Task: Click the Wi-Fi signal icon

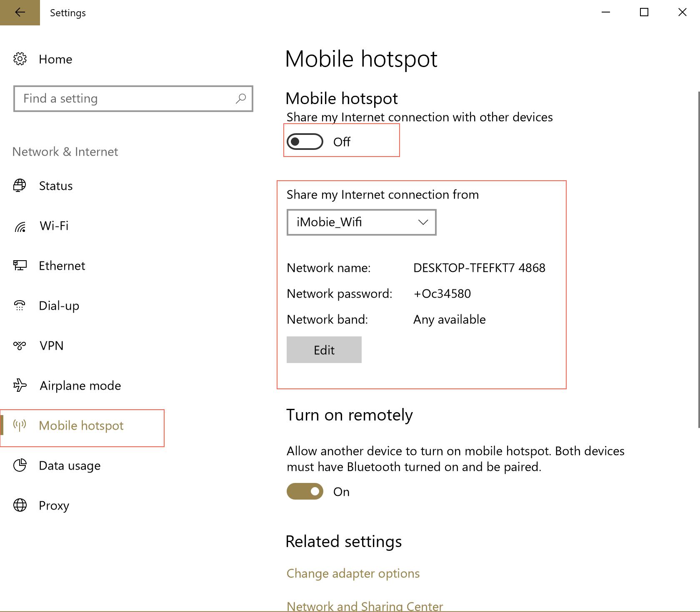Action: [20, 226]
